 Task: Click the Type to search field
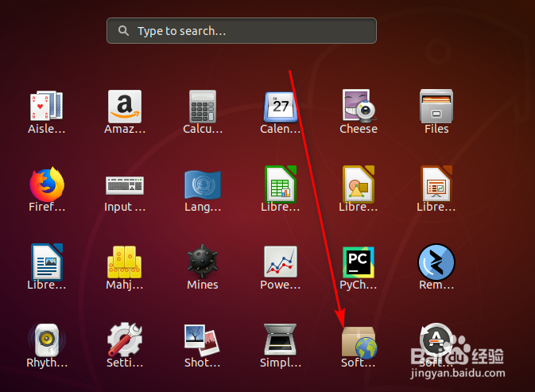point(242,31)
